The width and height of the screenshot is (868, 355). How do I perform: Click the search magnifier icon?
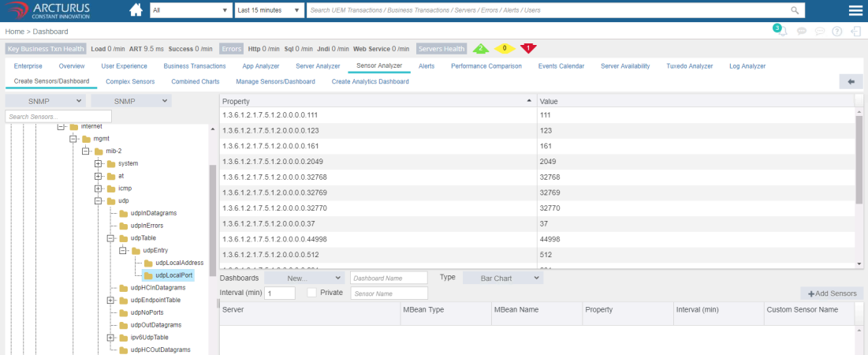795,10
